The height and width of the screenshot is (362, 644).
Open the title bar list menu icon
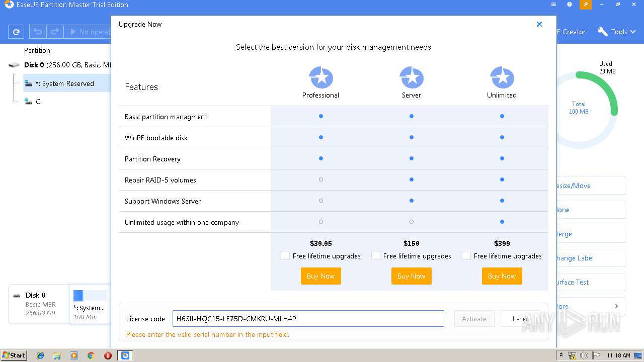tap(553, 5)
